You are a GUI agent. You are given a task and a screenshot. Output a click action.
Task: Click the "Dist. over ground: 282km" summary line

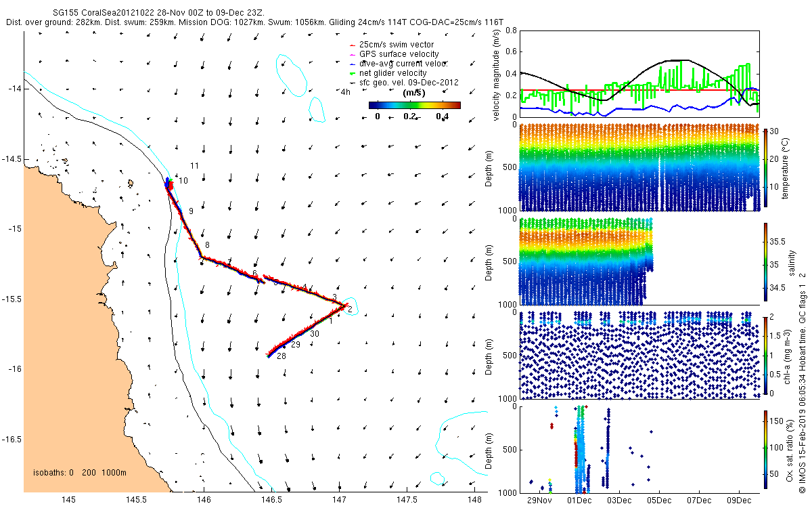[254, 22]
